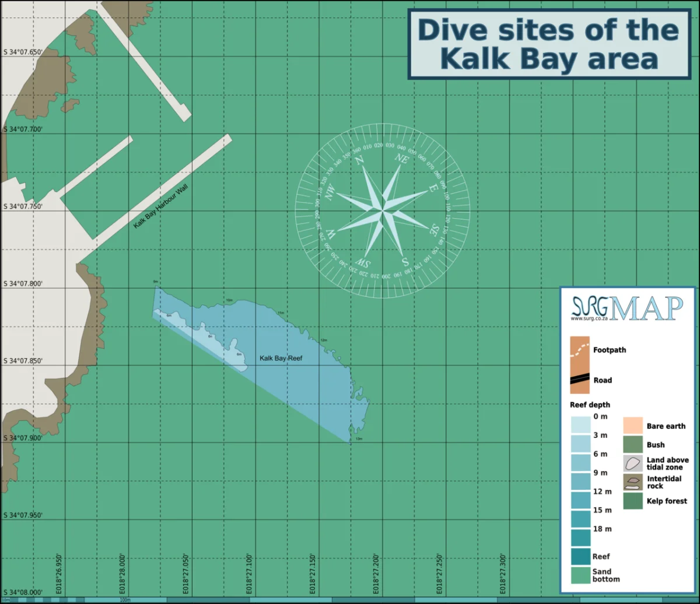Click the latitude label S 34°07.900'
The image size is (700, 604).
23,438
